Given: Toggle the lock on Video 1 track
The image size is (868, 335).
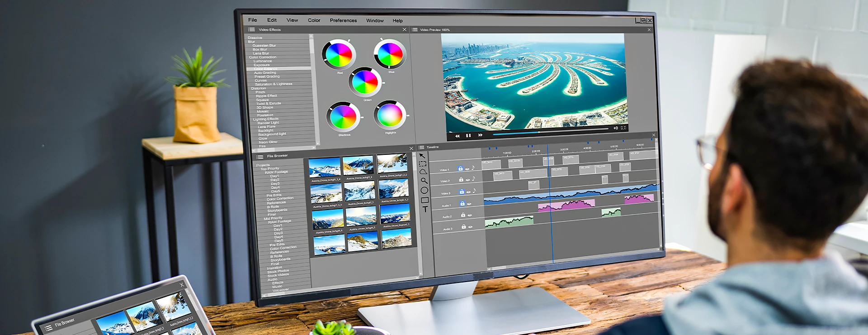Looking at the screenshot, I should (460, 168).
